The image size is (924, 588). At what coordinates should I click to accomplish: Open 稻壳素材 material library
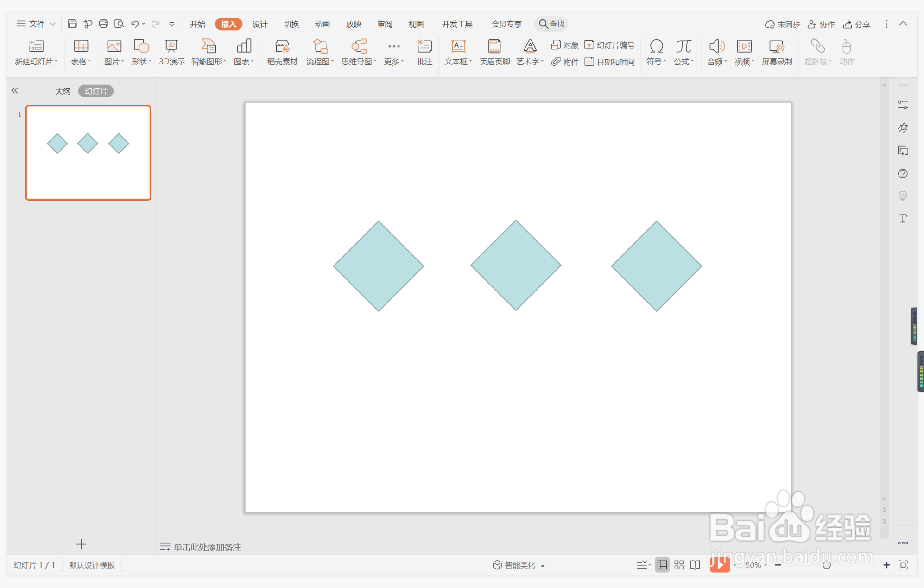click(x=282, y=52)
